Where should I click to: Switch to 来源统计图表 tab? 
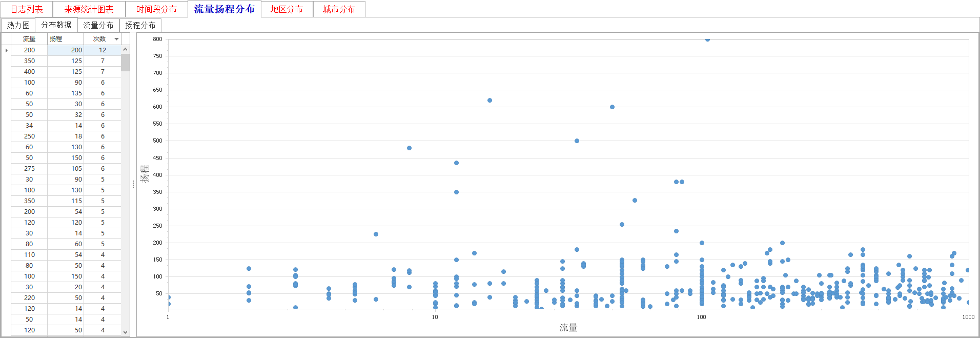(x=89, y=9)
